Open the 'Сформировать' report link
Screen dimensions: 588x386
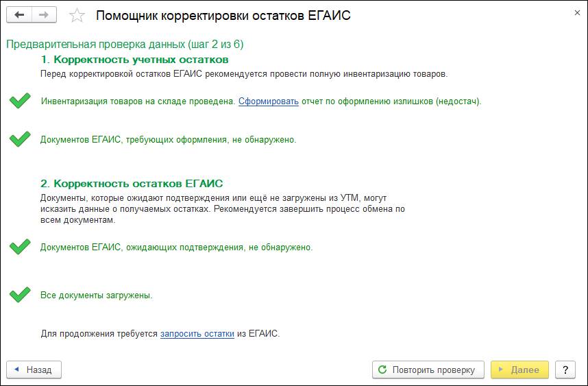269,101
